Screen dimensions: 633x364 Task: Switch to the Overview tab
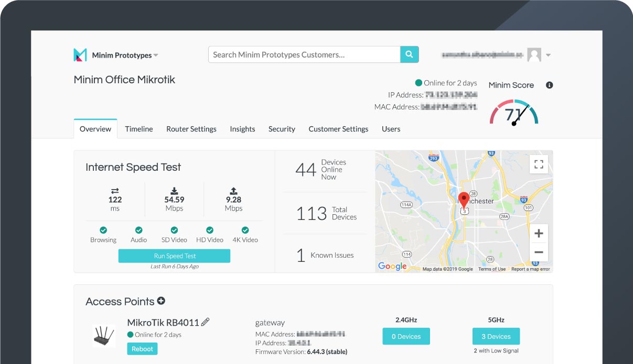(95, 129)
